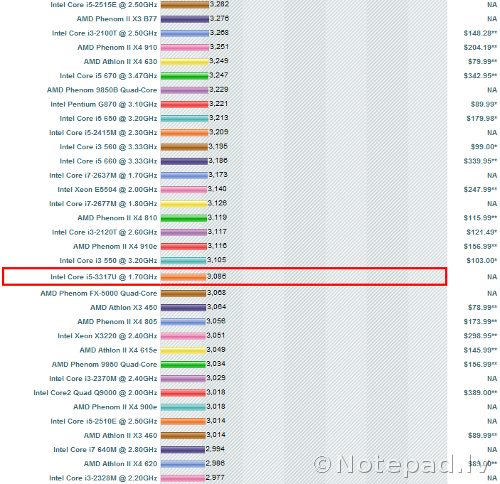
Task: Click the $148.28 price link
Action: 480,33
